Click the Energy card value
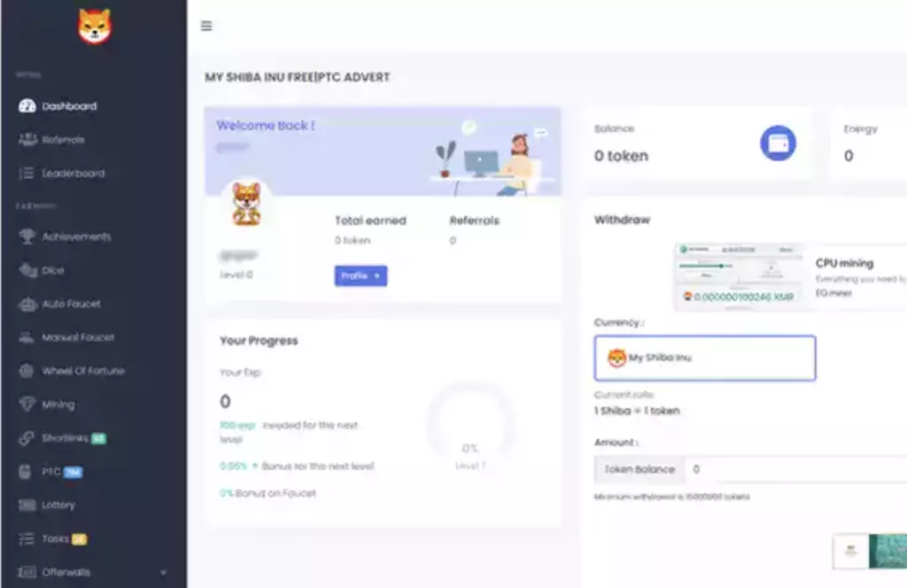Screen dimensions: 907x588 pos(848,156)
